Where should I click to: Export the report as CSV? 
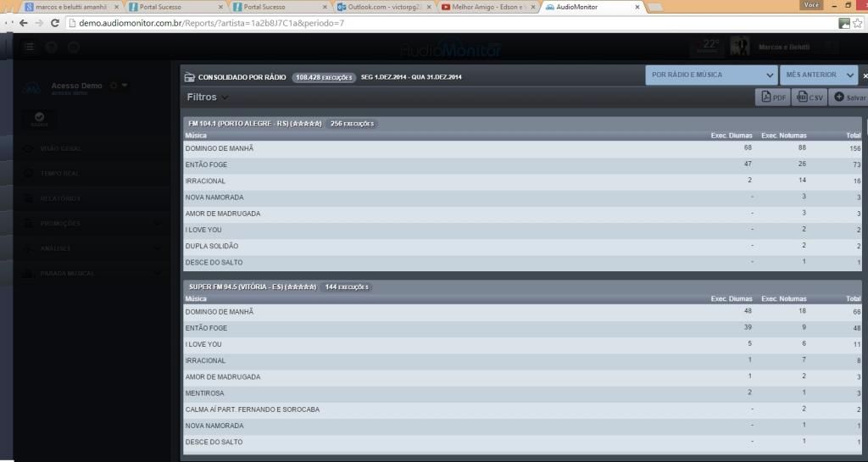tap(810, 97)
